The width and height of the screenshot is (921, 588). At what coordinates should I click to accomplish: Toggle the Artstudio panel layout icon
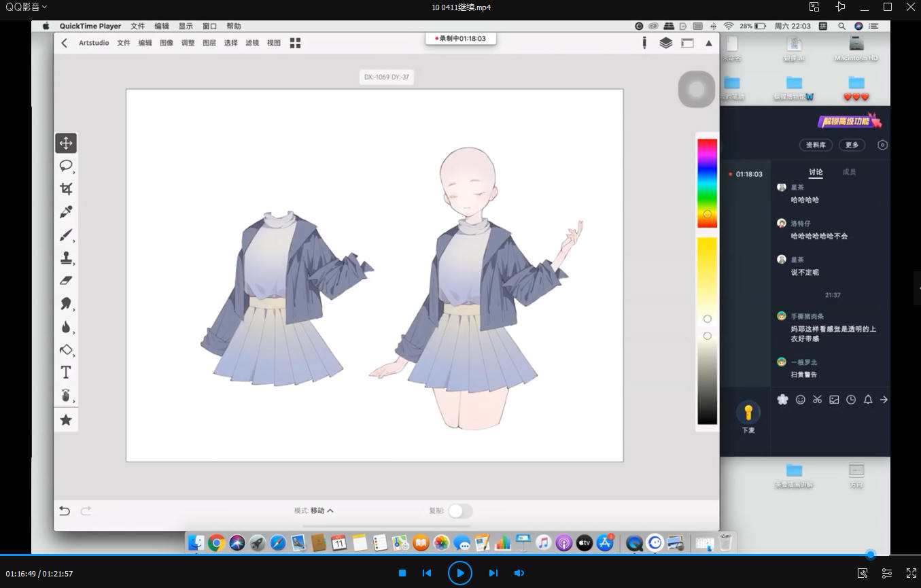(x=687, y=43)
